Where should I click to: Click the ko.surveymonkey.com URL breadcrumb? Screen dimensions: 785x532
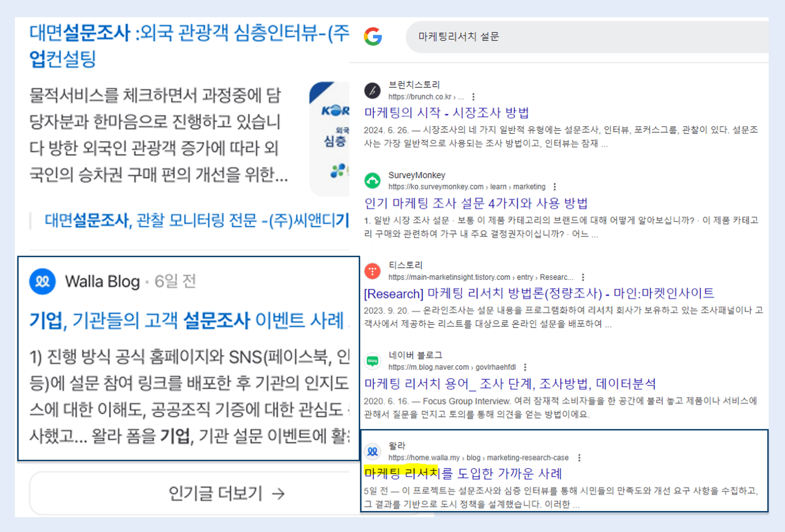click(467, 187)
